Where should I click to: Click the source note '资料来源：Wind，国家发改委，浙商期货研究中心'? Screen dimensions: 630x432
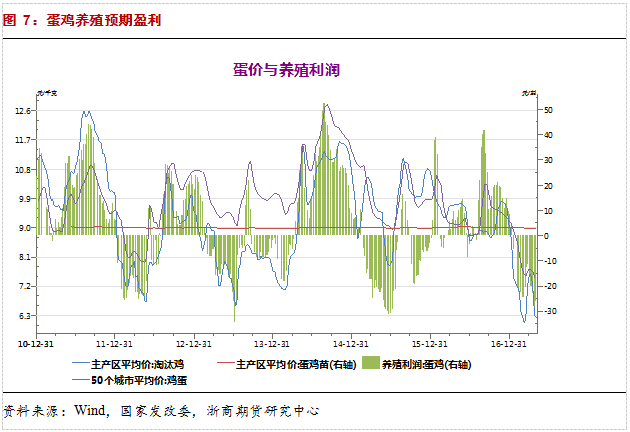tap(161, 411)
